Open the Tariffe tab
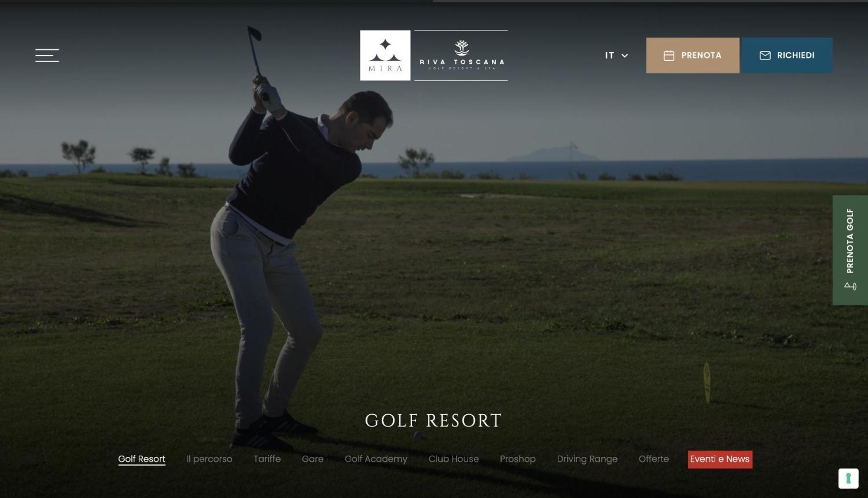The image size is (868, 498). tap(267, 459)
